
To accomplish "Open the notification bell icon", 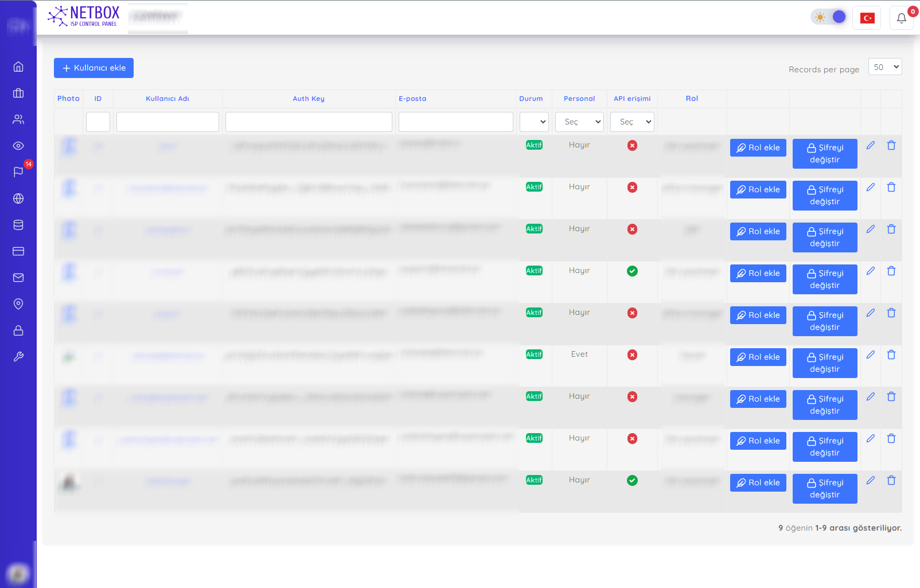I will 901,18.
